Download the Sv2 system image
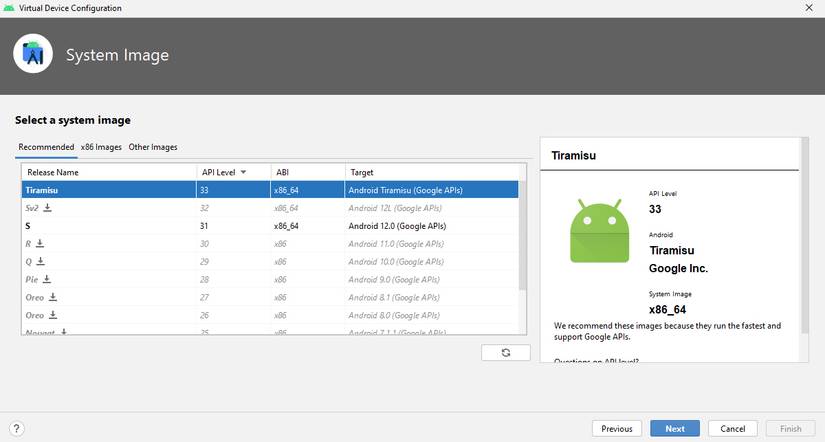This screenshot has height=442, width=825. (47, 208)
